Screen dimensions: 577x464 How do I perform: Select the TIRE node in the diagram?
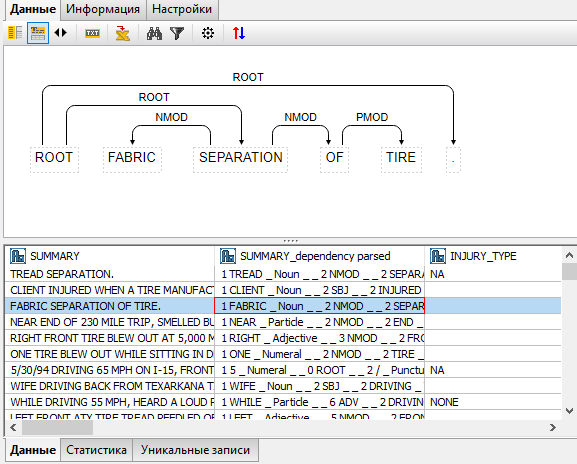coord(401,159)
